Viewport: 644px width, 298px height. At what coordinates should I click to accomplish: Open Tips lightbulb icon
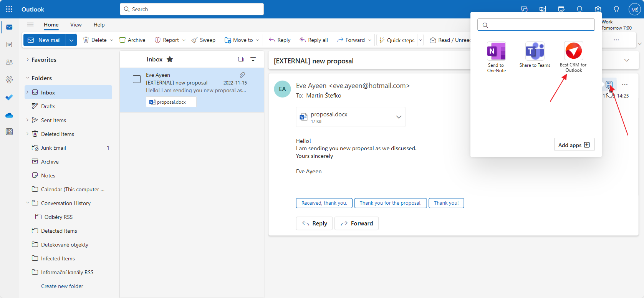pyautogui.click(x=616, y=9)
